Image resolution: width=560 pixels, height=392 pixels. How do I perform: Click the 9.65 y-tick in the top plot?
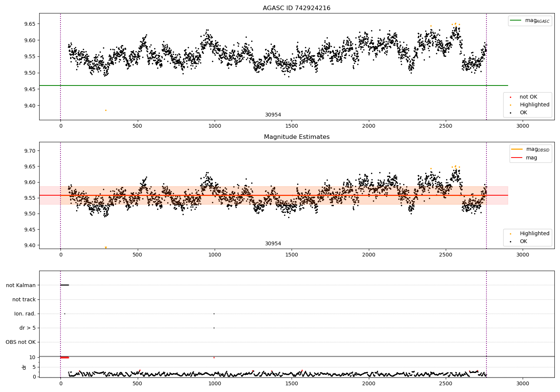click(29, 24)
